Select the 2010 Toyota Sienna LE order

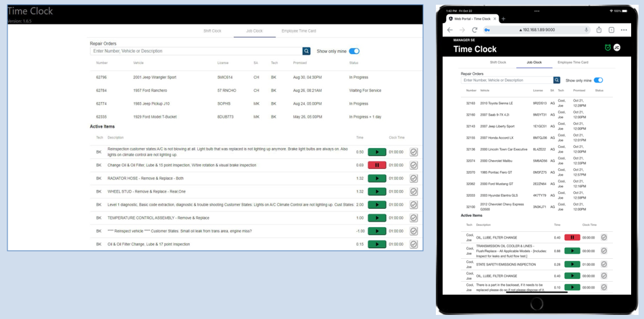(x=496, y=103)
